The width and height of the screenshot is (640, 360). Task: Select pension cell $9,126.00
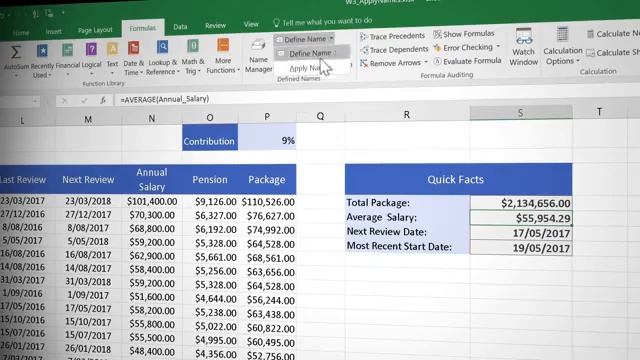[211, 202]
